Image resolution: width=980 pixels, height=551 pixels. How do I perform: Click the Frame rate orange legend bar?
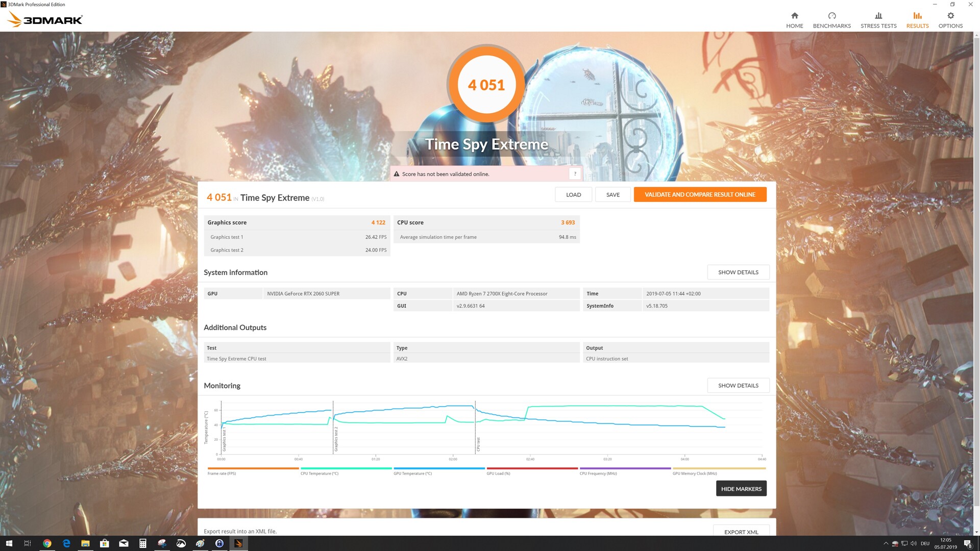pyautogui.click(x=253, y=468)
